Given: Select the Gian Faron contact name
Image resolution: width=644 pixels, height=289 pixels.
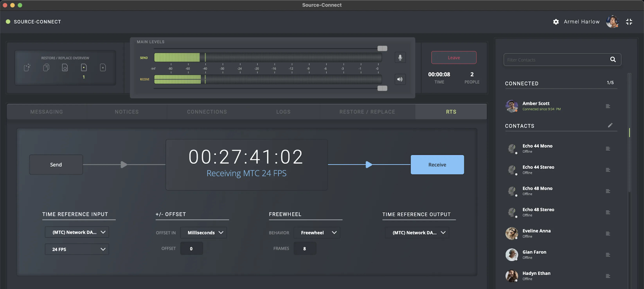Looking at the screenshot, I should click(534, 252).
